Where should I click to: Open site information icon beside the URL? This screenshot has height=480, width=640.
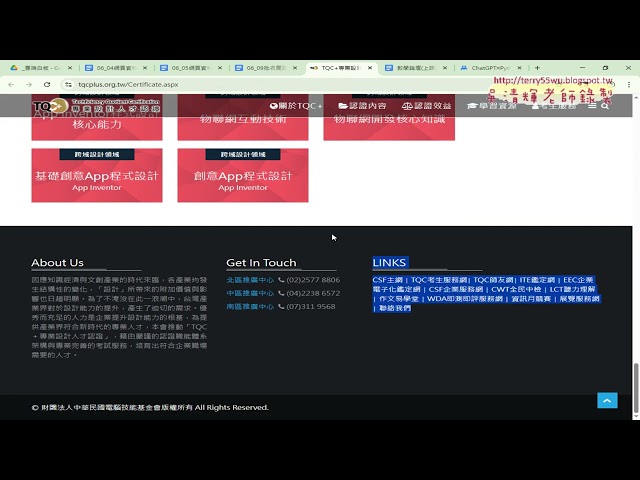(68, 84)
